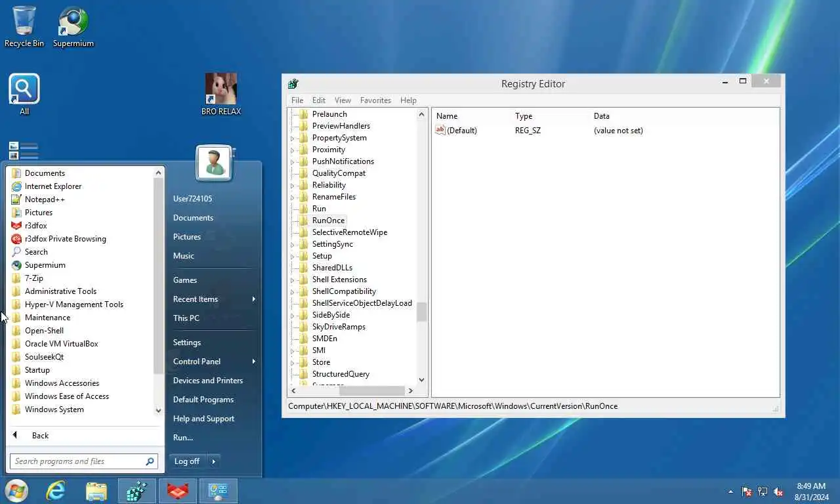Click the 7-Zip folder icon
The width and height of the screenshot is (840, 504).
click(x=17, y=278)
